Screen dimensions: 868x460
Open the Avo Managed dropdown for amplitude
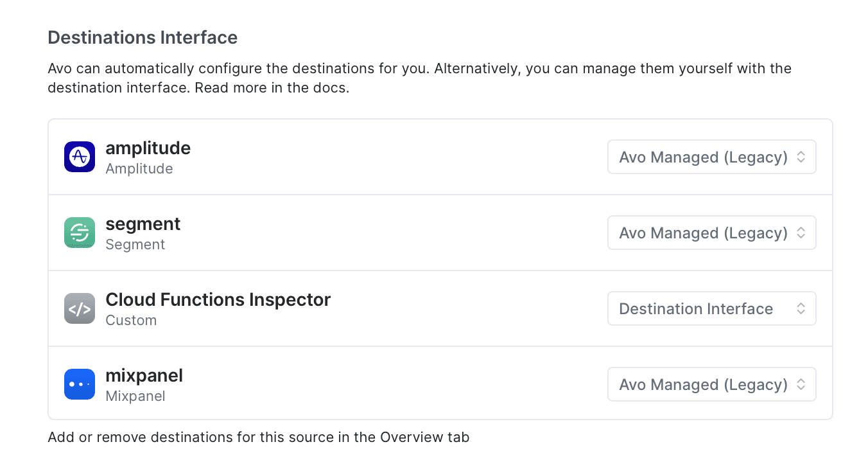click(x=711, y=156)
